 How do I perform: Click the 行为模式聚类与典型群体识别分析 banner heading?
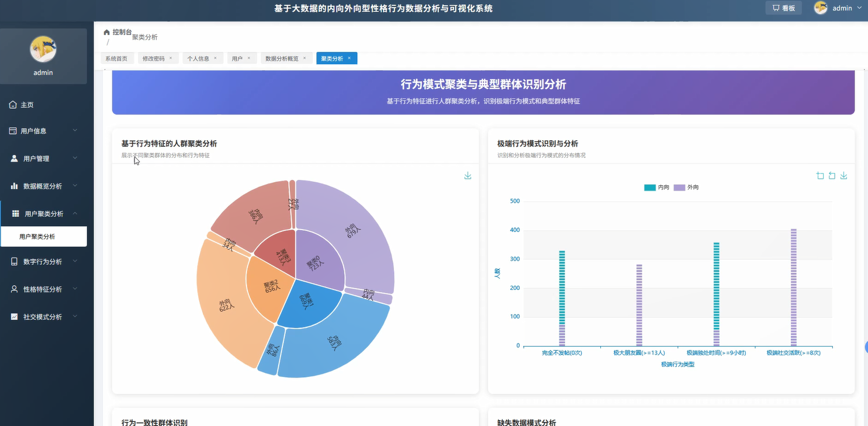coord(483,85)
